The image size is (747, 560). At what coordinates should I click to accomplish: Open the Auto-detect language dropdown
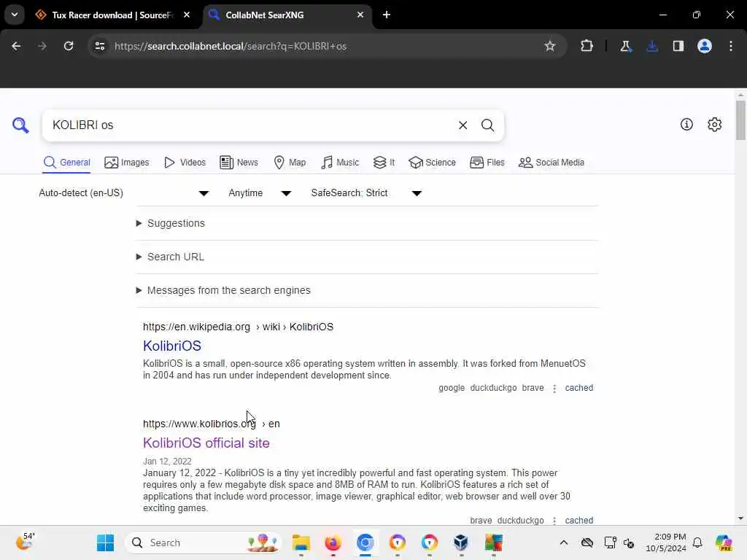[x=124, y=192]
